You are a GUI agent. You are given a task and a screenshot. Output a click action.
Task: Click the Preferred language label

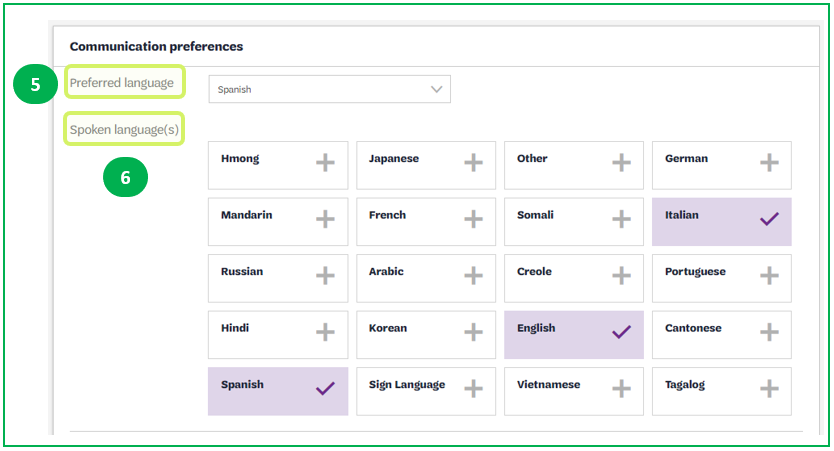point(122,83)
